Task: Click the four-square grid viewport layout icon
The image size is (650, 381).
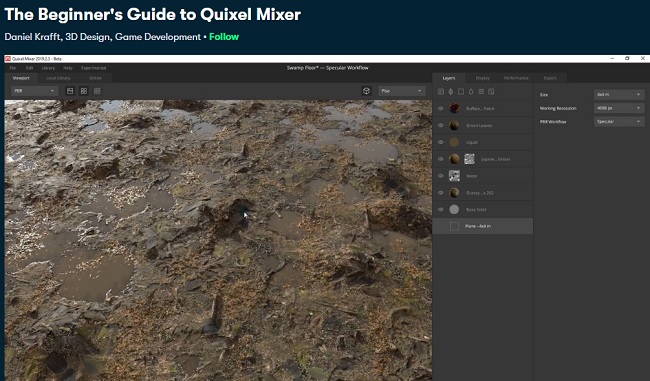Action: tap(84, 91)
